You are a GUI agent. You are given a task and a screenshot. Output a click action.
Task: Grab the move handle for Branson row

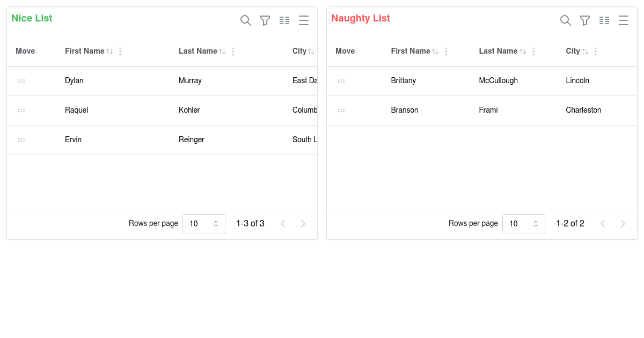click(341, 111)
